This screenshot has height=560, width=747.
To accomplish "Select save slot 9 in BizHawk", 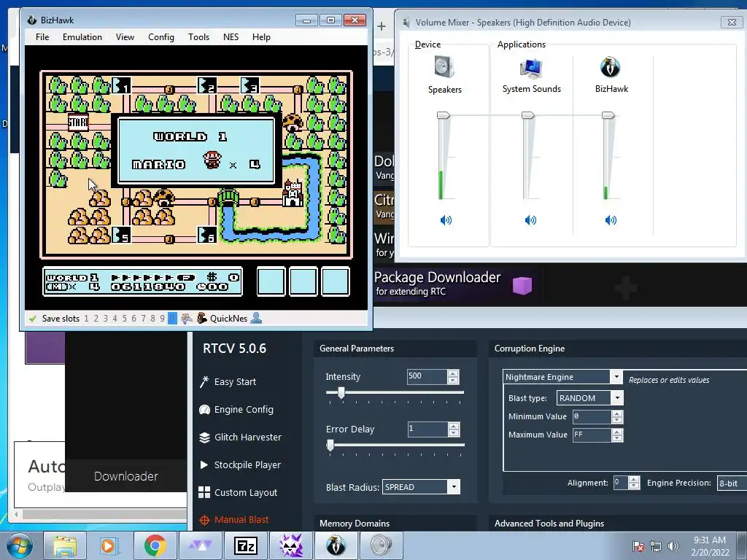I will tap(163, 319).
